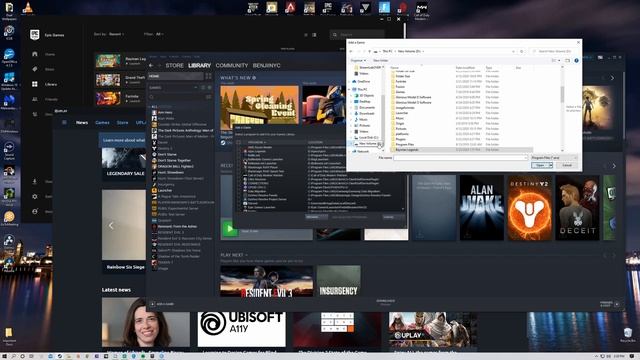
Task: Expand This PC tree node in file dialog
Action: 349,89
